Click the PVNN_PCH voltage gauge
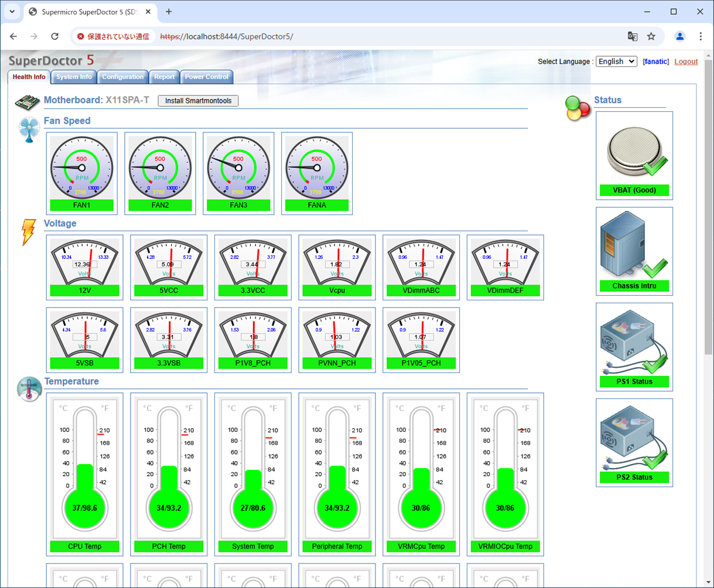The width and height of the screenshot is (714, 588). pos(337,340)
